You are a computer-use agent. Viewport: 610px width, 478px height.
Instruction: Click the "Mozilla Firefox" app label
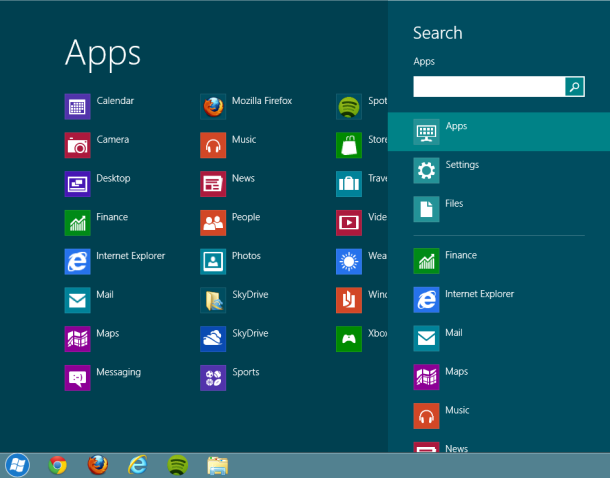(x=262, y=101)
